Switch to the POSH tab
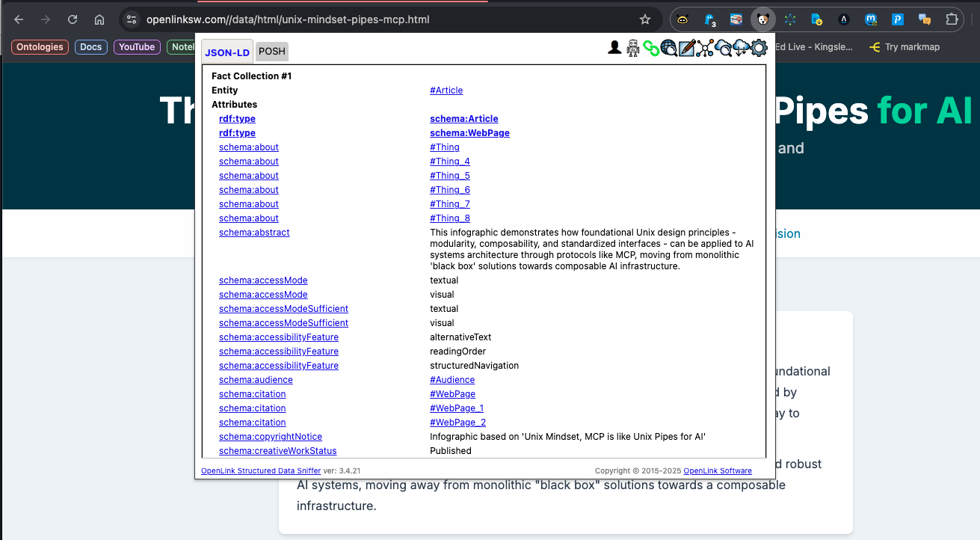The image size is (980, 540). pyautogui.click(x=272, y=52)
